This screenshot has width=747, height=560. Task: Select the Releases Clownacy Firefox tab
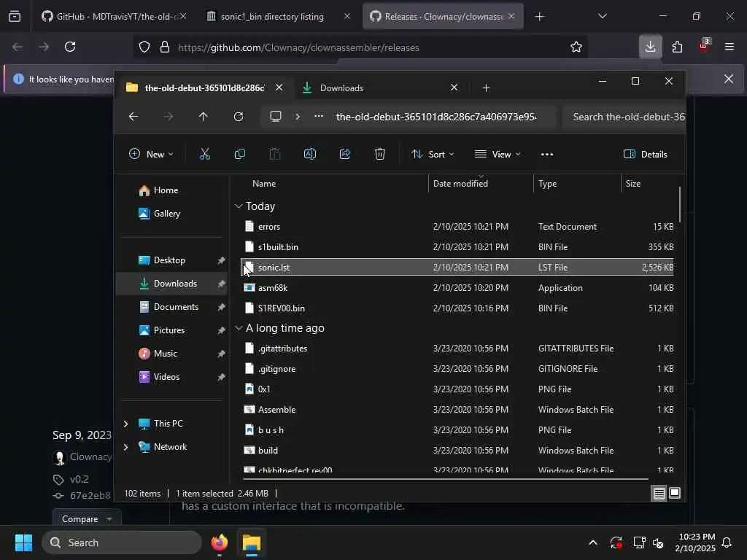click(443, 16)
